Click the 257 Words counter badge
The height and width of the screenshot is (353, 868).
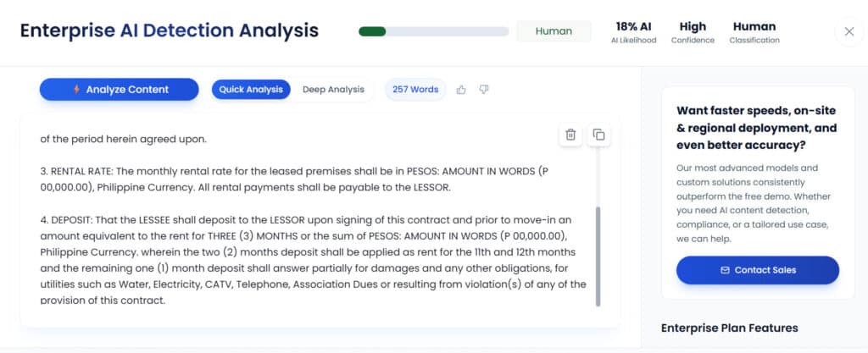click(415, 90)
